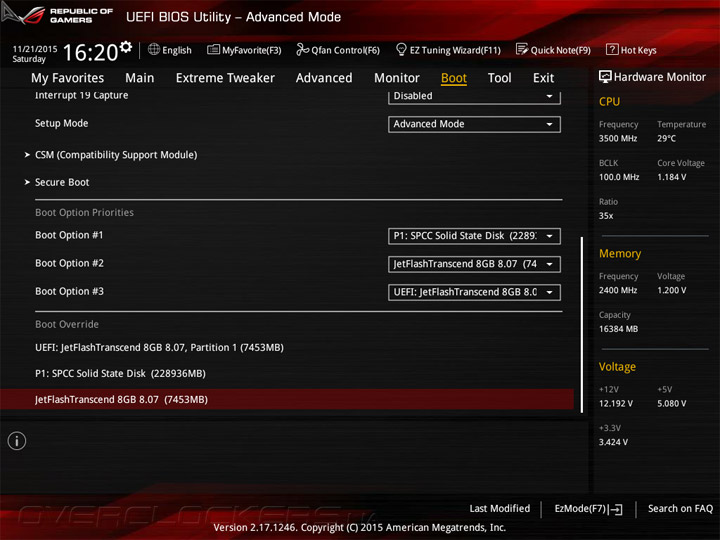The height and width of the screenshot is (540, 720).
Task: Click memory capacity value 16384 MB
Action: coord(618,329)
